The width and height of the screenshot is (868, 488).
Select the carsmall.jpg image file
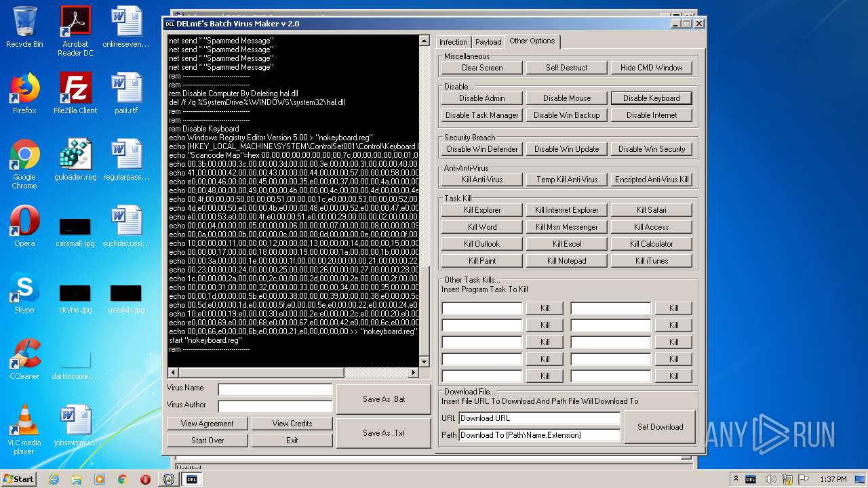point(75,232)
